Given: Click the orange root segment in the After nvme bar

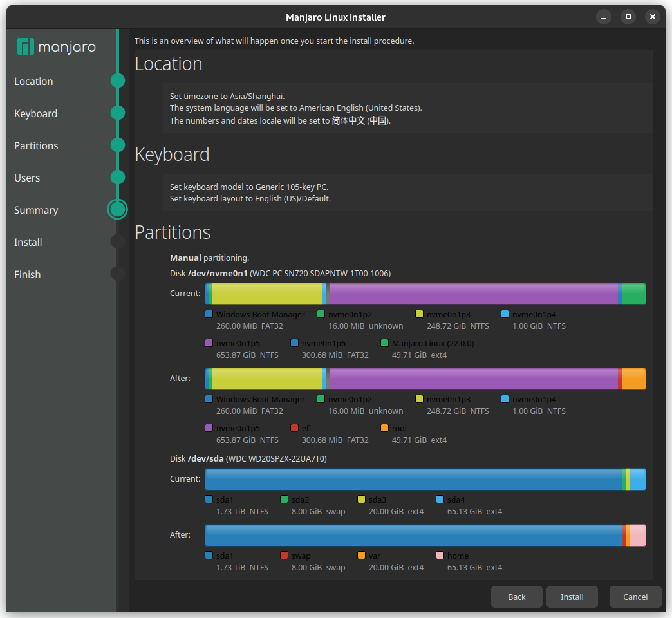Looking at the screenshot, I should point(633,379).
